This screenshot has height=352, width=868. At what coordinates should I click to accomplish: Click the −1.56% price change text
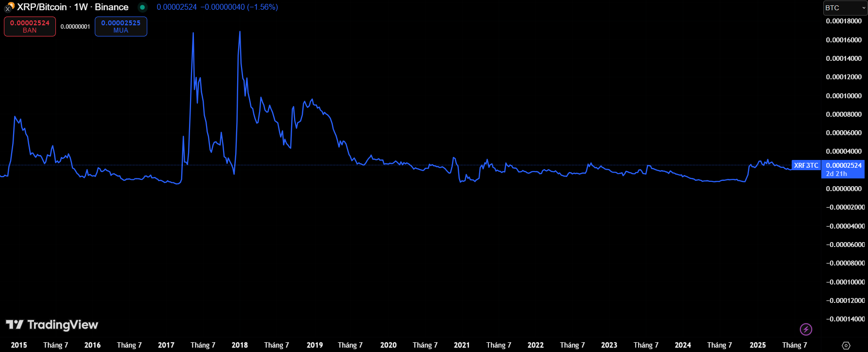click(x=262, y=7)
